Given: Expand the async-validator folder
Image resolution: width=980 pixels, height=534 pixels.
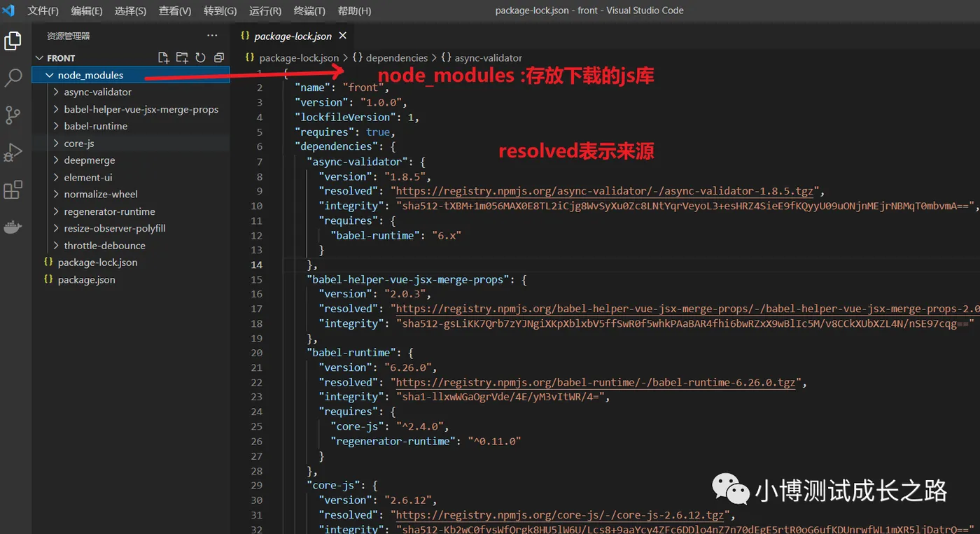Looking at the screenshot, I should pos(56,92).
